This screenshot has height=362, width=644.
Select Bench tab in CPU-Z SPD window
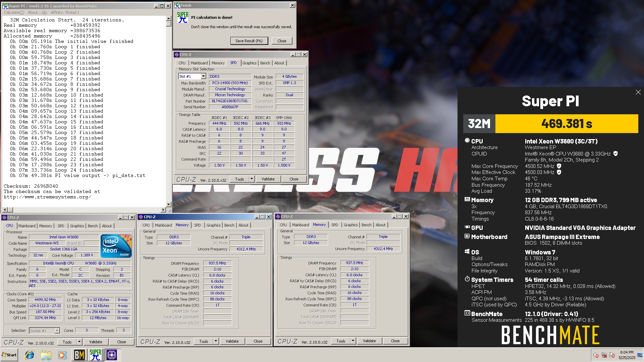tap(265, 63)
